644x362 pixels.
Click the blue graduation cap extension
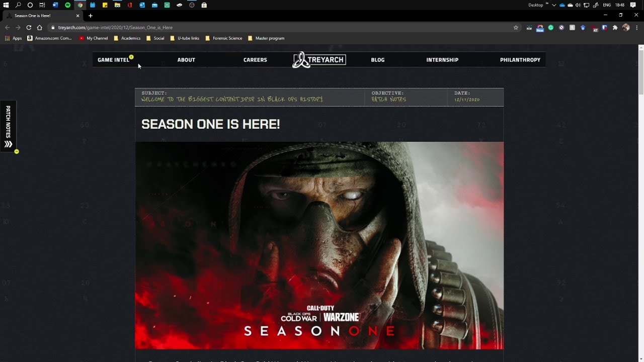[x=583, y=28]
